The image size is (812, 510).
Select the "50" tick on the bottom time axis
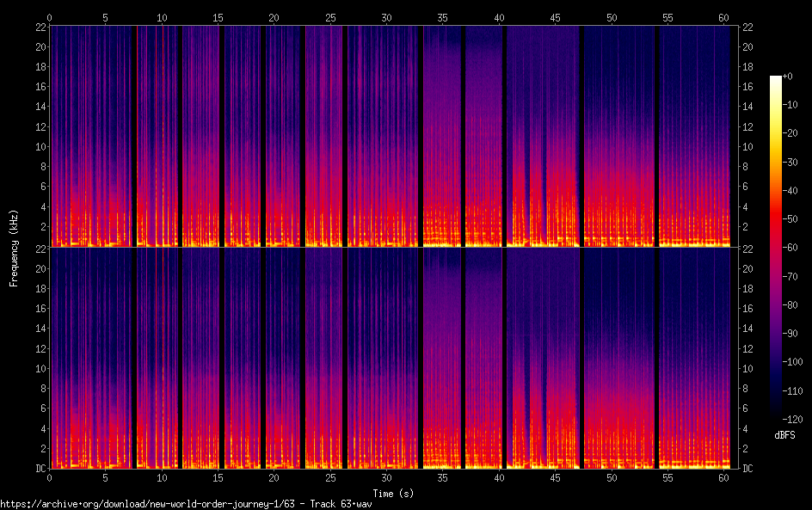tap(612, 477)
